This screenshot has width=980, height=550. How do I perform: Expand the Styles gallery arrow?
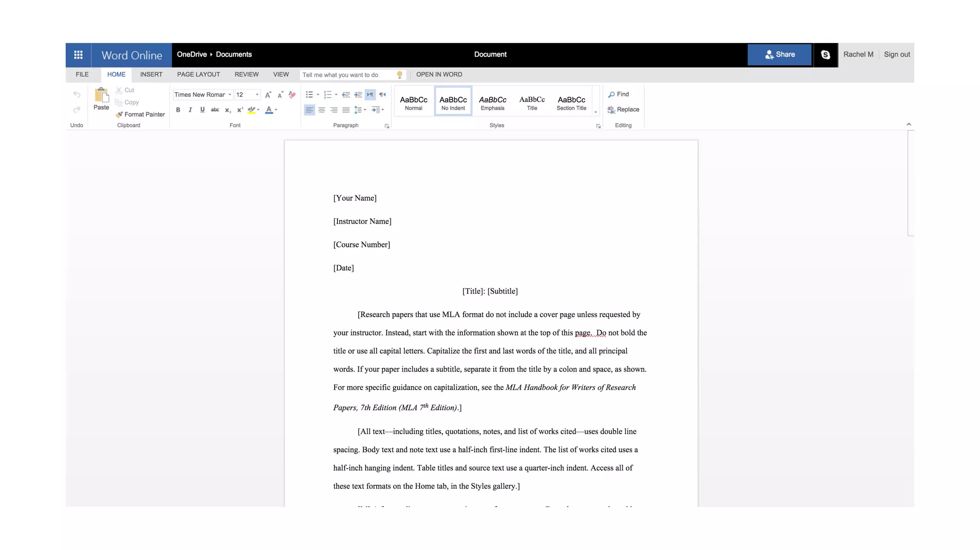point(596,112)
